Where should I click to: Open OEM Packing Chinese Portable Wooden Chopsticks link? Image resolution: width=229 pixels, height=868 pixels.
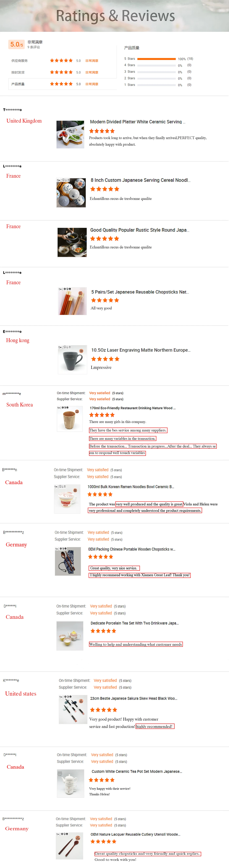pos(132,549)
